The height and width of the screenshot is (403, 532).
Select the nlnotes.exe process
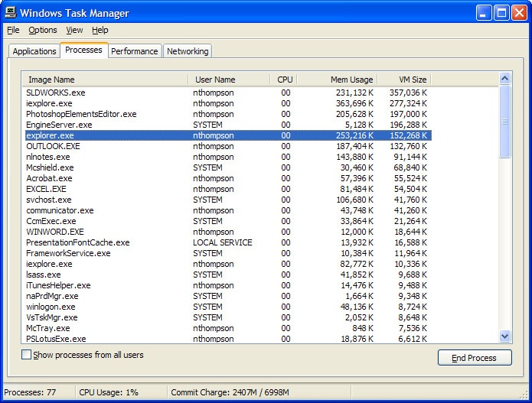[x=228, y=157]
